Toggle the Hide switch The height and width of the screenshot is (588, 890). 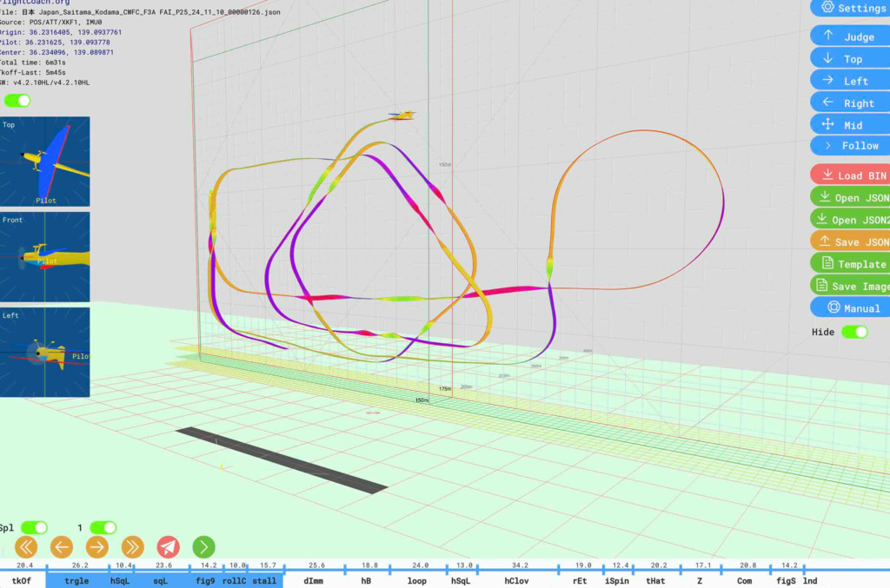point(855,332)
